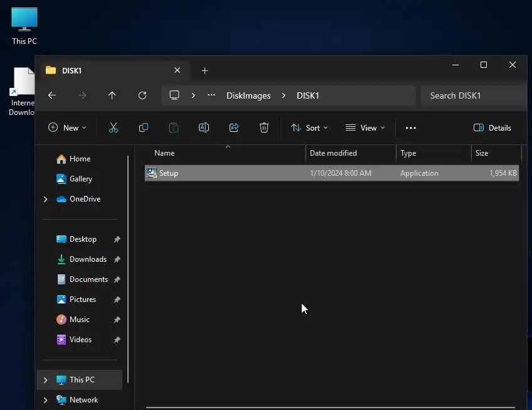Click the Copy icon in toolbar

(x=144, y=127)
